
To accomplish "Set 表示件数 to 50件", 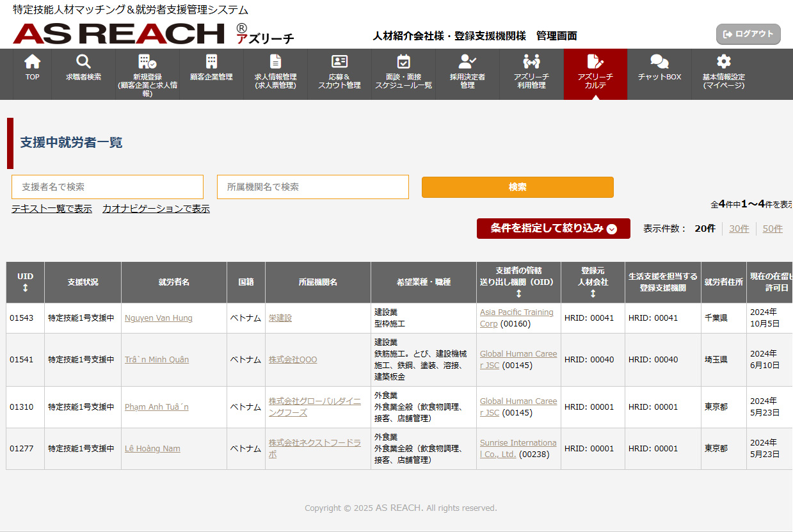I will pyautogui.click(x=773, y=229).
